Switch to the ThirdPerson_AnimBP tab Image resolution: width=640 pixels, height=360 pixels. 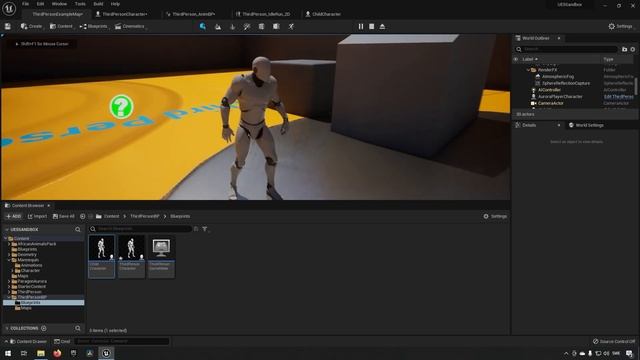tap(193, 14)
